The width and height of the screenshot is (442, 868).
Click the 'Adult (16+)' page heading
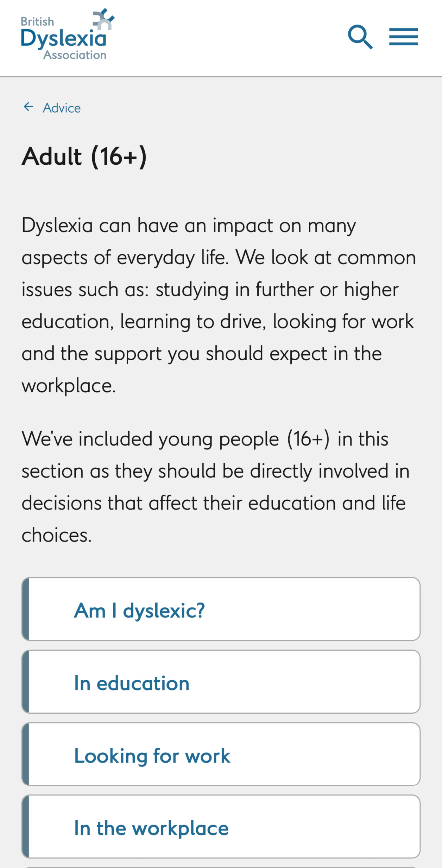point(84,157)
